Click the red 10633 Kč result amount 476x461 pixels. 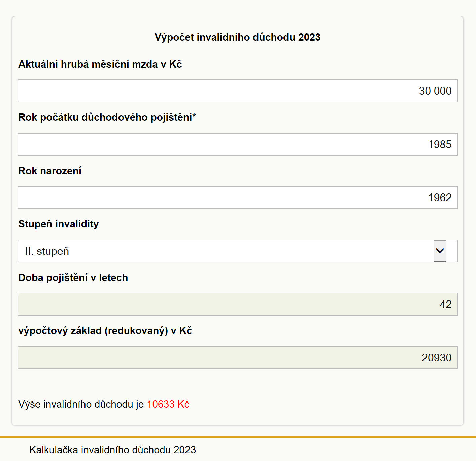pos(168,404)
